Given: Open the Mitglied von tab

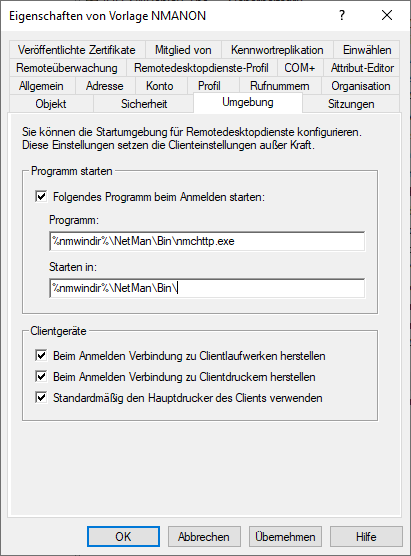Looking at the screenshot, I should (x=183, y=50).
